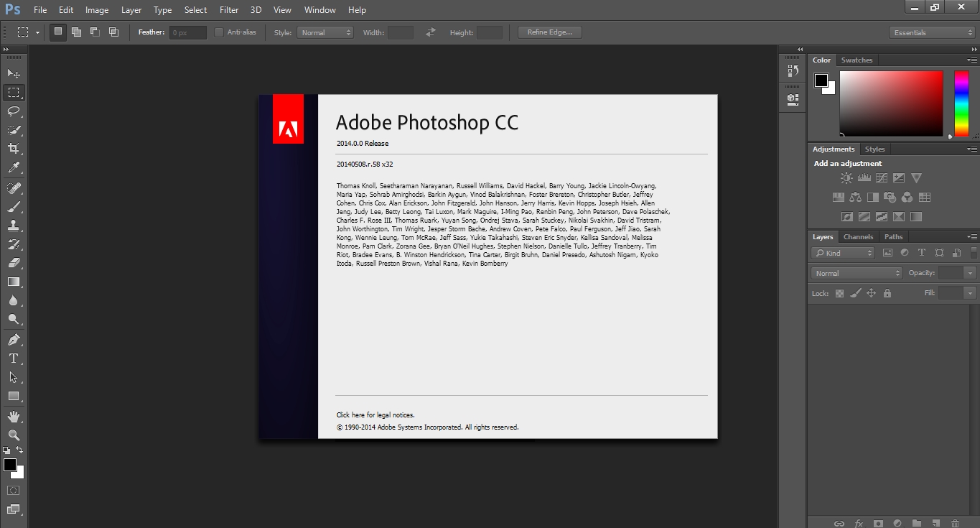This screenshot has width=980, height=528.
Task: Choose New selection mode
Action: click(58, 32)
